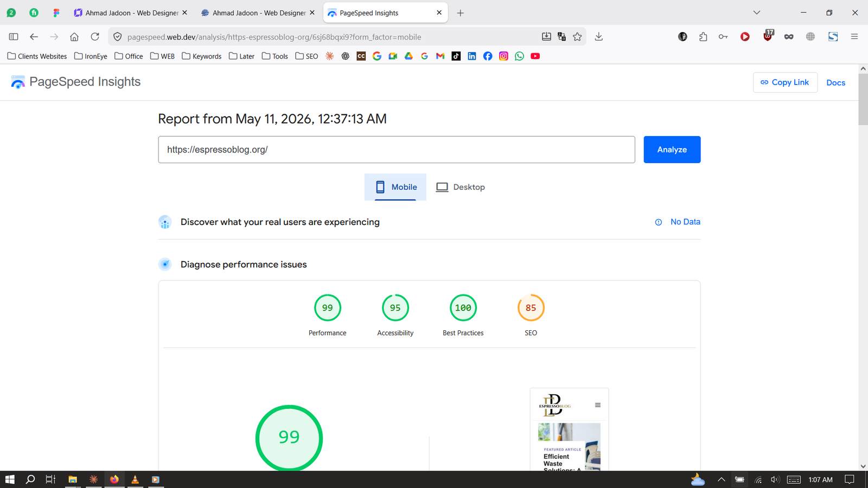Click the espressoblog mobile screenshot thumbnail
Screen dimensions: 868x488
[569, 429]
